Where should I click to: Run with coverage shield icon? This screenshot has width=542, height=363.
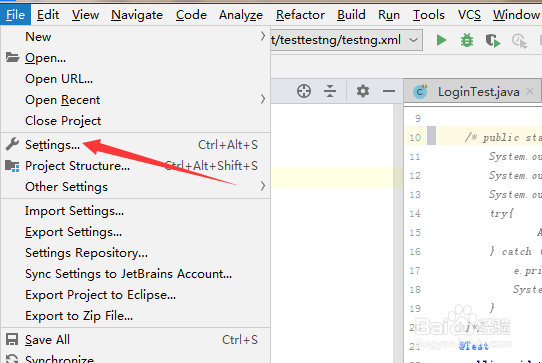[493, 40]
